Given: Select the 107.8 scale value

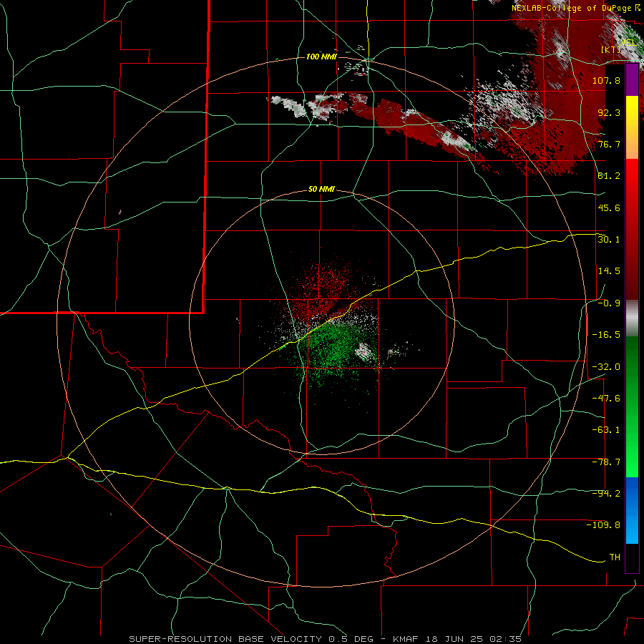Looking at the screenshot, I should [606, 80].
